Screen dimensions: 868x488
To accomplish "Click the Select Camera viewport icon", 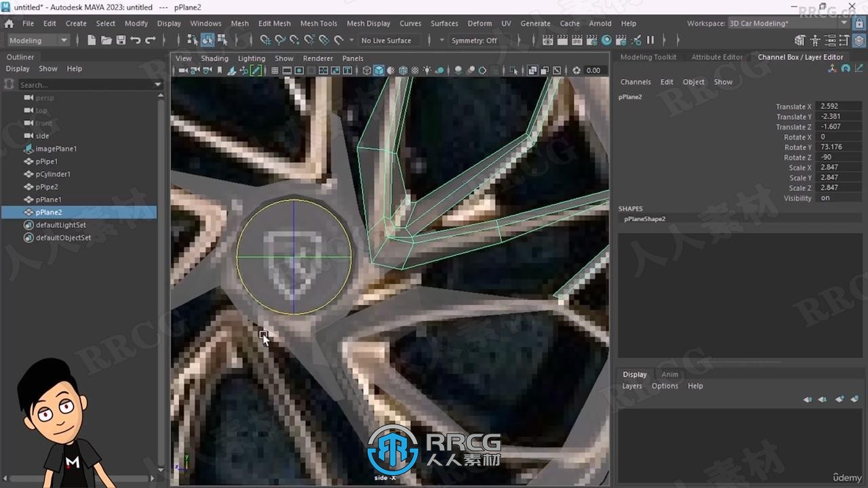I will point(183,70).
